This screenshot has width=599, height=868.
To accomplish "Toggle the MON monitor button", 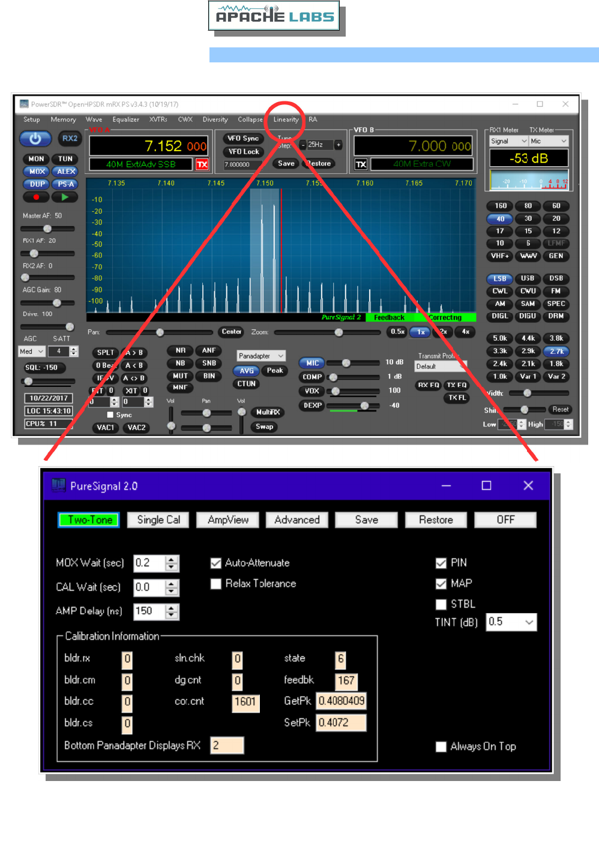I will pos(37,159).
